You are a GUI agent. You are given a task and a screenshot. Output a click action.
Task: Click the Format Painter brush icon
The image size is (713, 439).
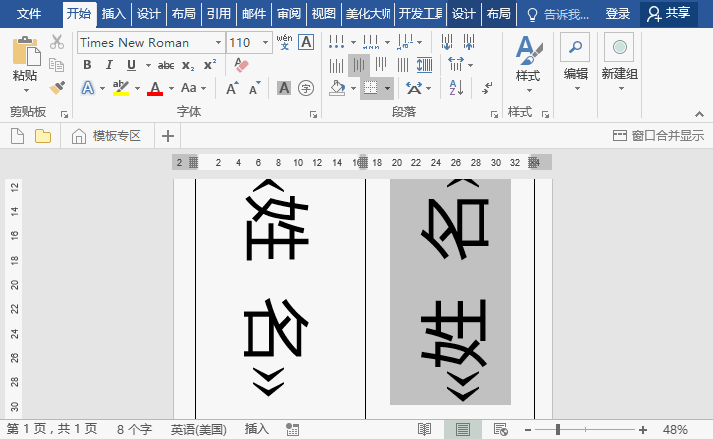(57, 88)
